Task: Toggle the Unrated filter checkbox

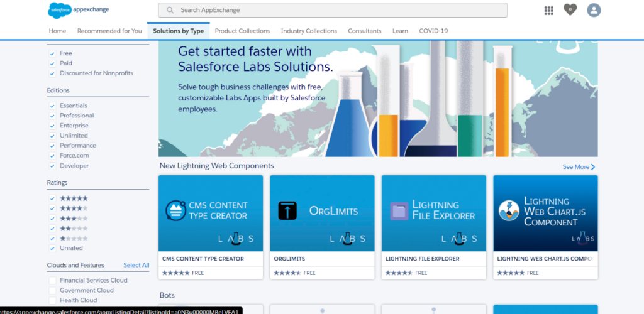Action: [x=52, y=249]
